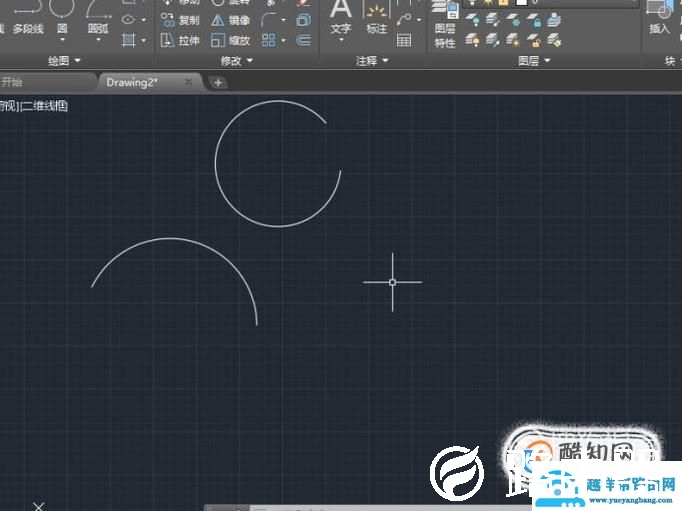
Task: Expand the 图层 (Layers) panel
Action: [x=534, y=61]
